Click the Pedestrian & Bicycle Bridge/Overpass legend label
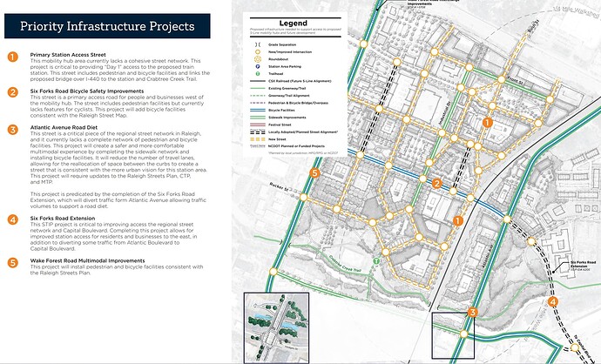 [298, 103]
